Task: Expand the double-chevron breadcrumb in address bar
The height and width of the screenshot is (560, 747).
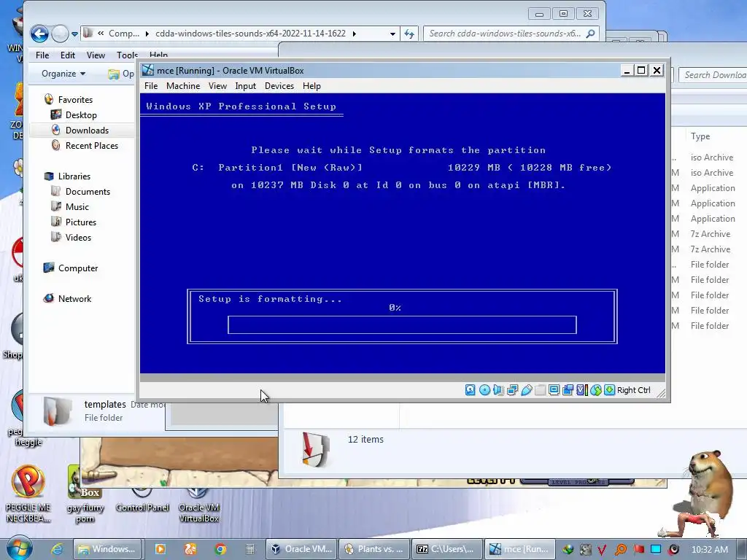Action: point(101,34)
